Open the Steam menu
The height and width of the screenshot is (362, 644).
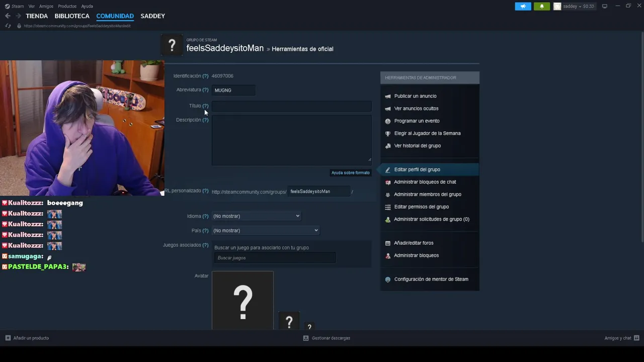(18, 6)
